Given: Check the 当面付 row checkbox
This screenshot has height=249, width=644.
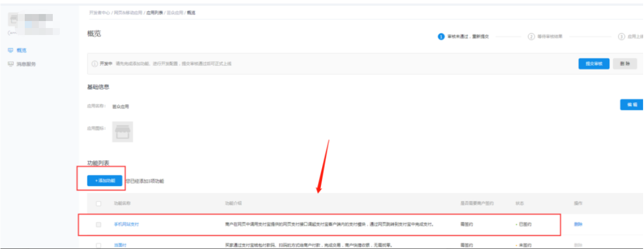Looking at the screenshot, I should [98, 245].
